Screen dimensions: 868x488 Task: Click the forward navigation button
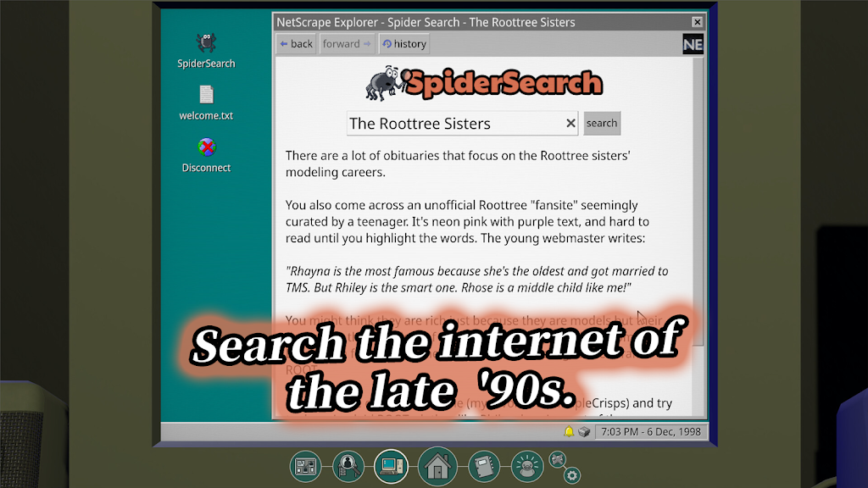[347, 44]
